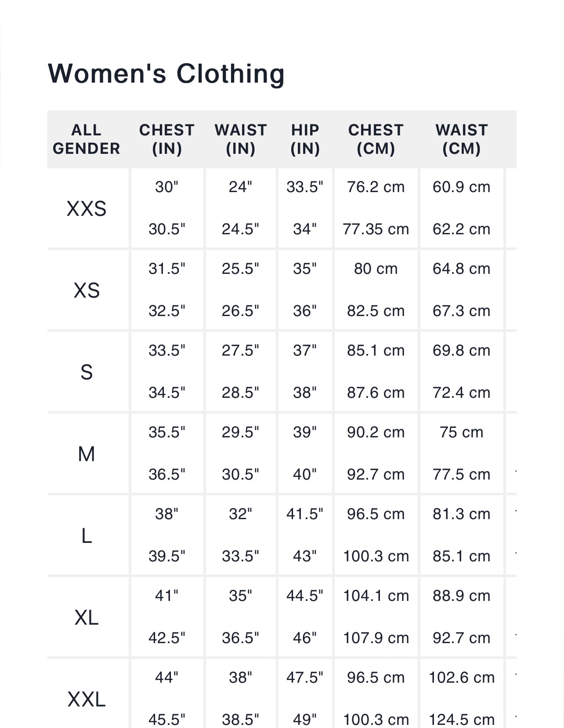The image size is (564, 728).
Task: Click the Women's Clothing heading
Action: [166, 73]
